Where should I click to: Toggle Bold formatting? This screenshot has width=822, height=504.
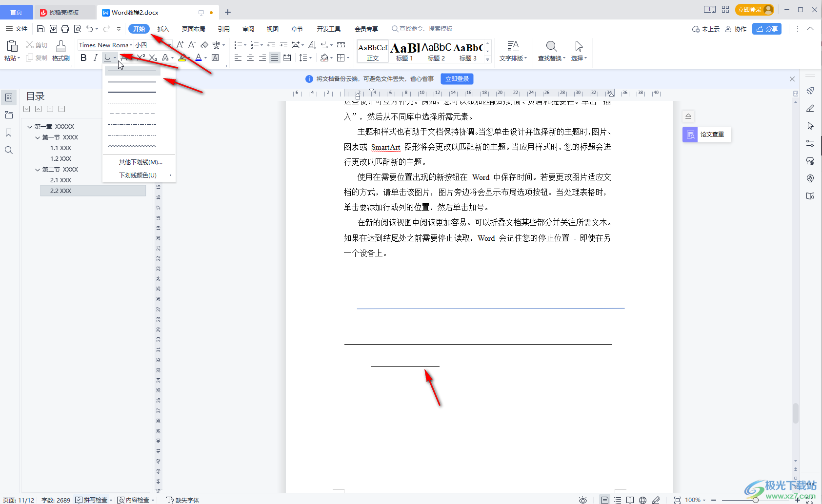click(x=83, y=58)
